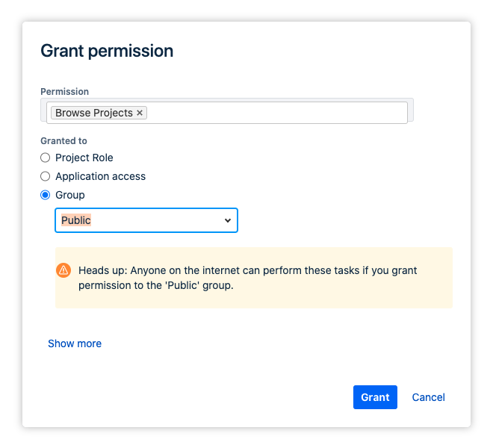
Task: Click the Browse Projects tag text
Action: [x=94, y=113]
